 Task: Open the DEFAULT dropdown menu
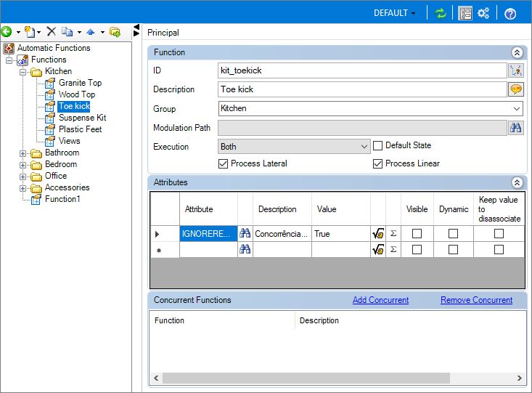tap(394, 13)
